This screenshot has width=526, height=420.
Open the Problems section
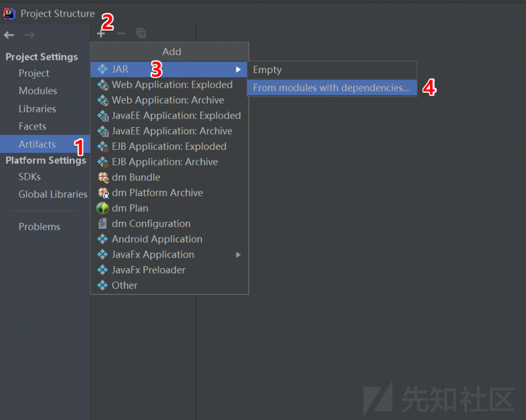(x=39, y=226)
